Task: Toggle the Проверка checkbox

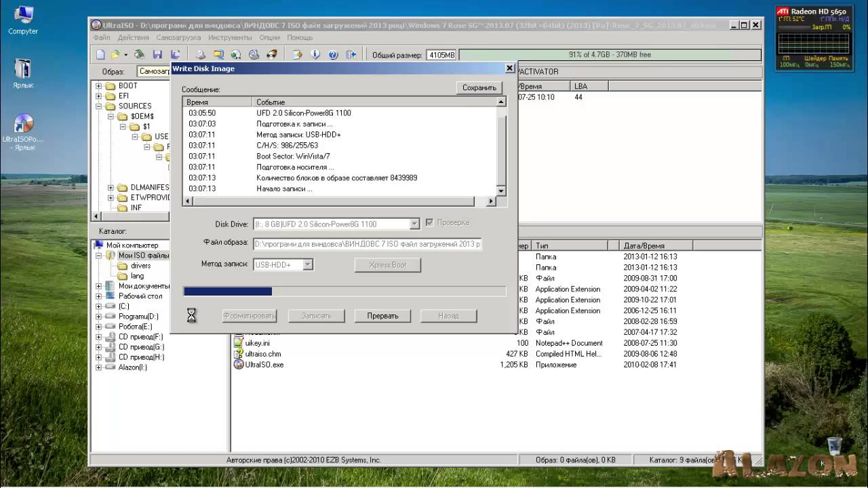Action: pyautogui.click(x=429, y=222)
